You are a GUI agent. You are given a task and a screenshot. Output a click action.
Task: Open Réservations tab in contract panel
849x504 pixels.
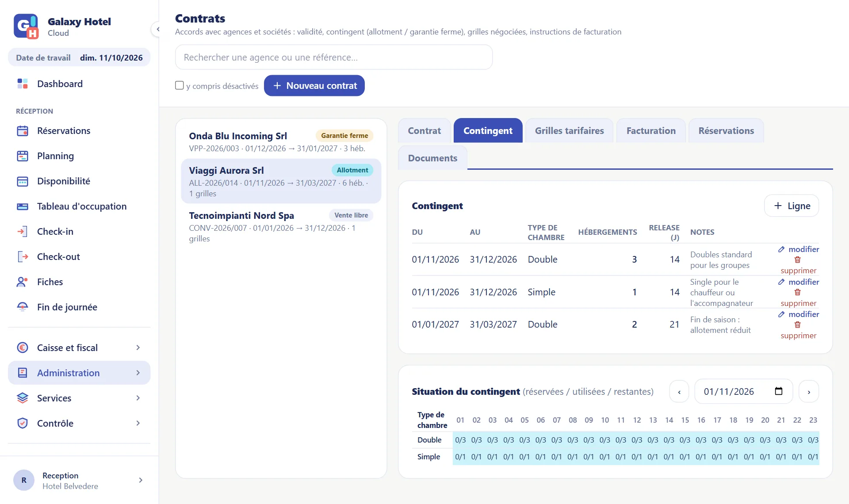pos(726,131)
